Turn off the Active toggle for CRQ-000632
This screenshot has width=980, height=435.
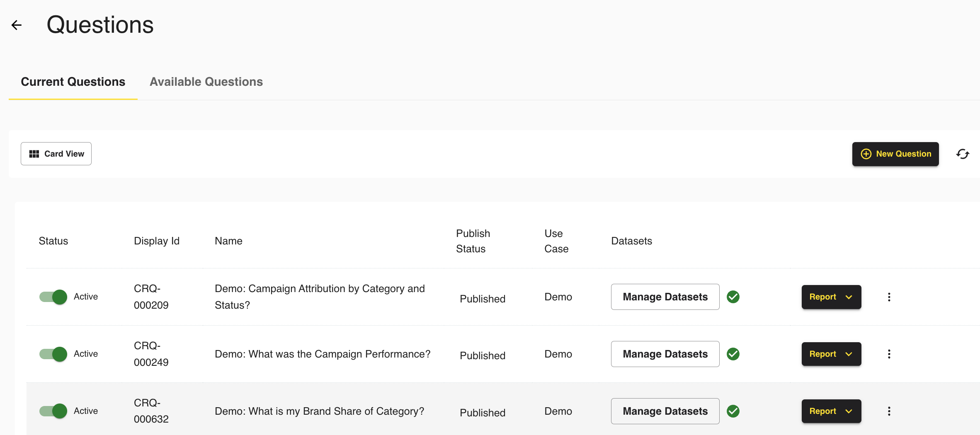[53, 411]
